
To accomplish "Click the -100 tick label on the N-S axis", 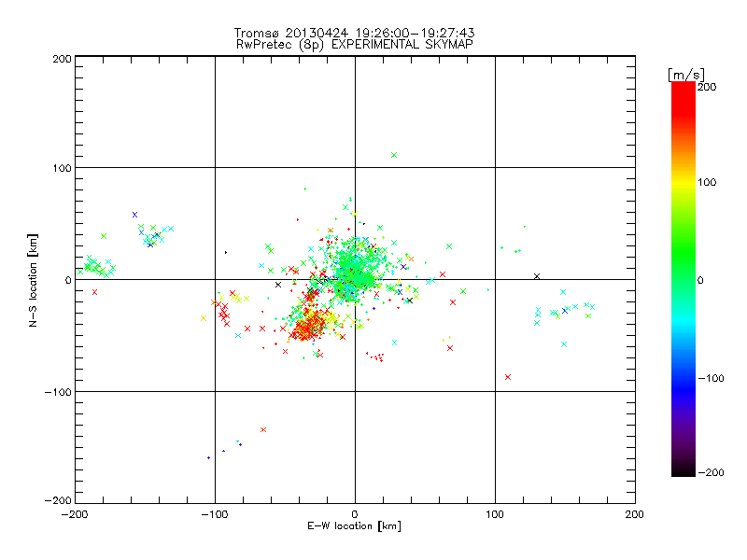I will point(58,392).
